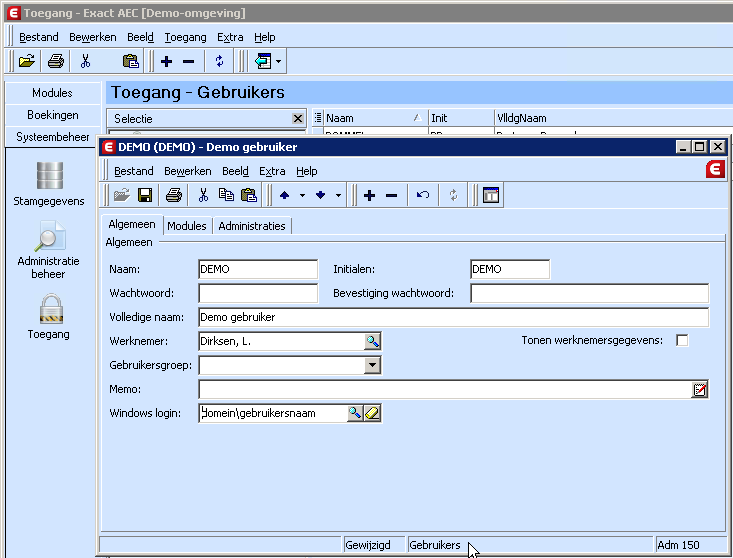Click Memo text field
Viewport: 733px width, 558px height.
[445, 389]
